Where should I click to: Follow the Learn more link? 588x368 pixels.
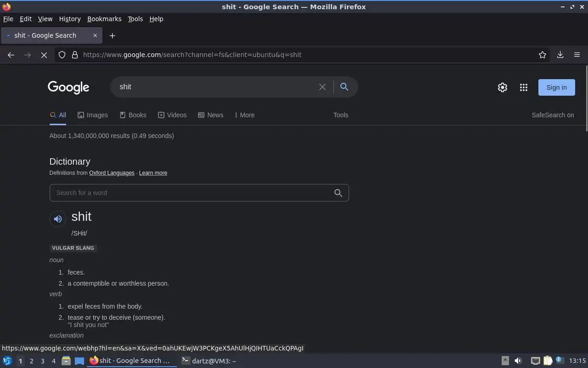click(x=153, y=173)
